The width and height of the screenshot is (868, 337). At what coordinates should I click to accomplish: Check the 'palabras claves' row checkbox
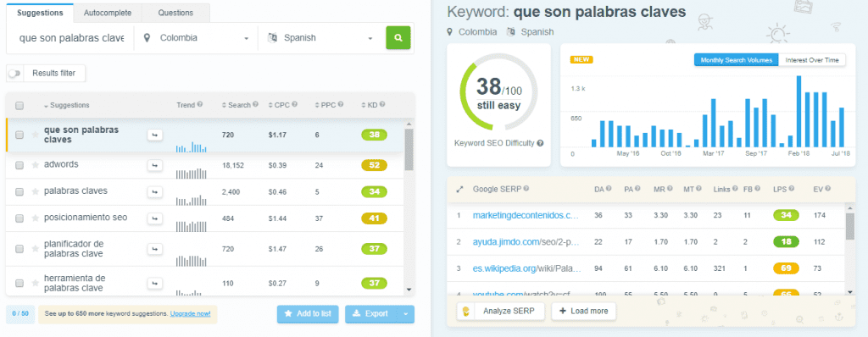[19, 191]
